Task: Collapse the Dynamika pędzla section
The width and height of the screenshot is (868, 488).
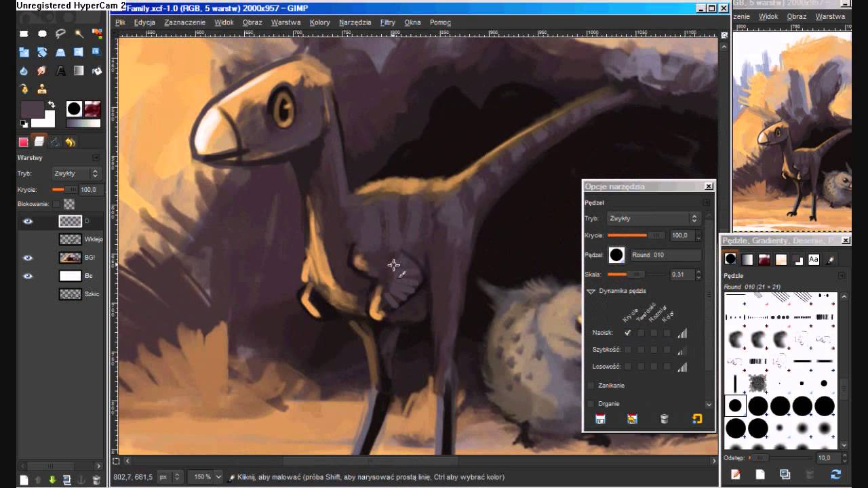Action: click(591, 291)
